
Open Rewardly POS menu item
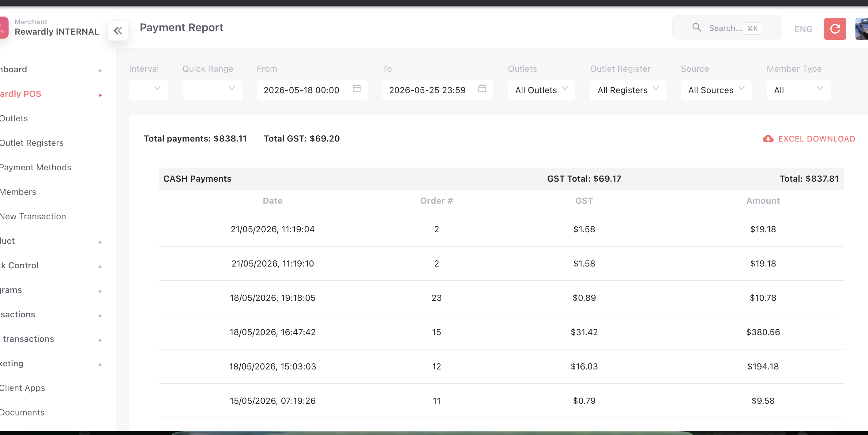tap(21, 94)
